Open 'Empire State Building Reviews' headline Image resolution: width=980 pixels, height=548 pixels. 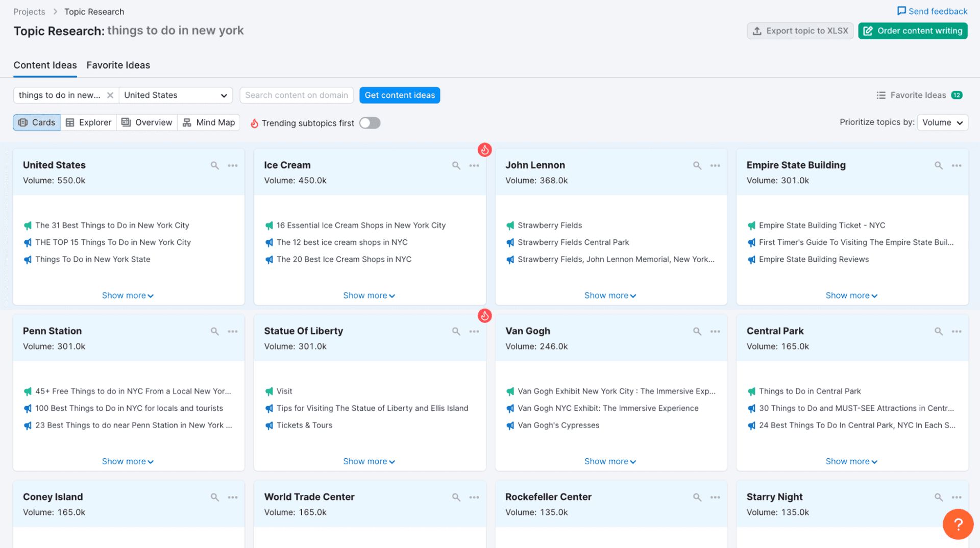(814, 259)
